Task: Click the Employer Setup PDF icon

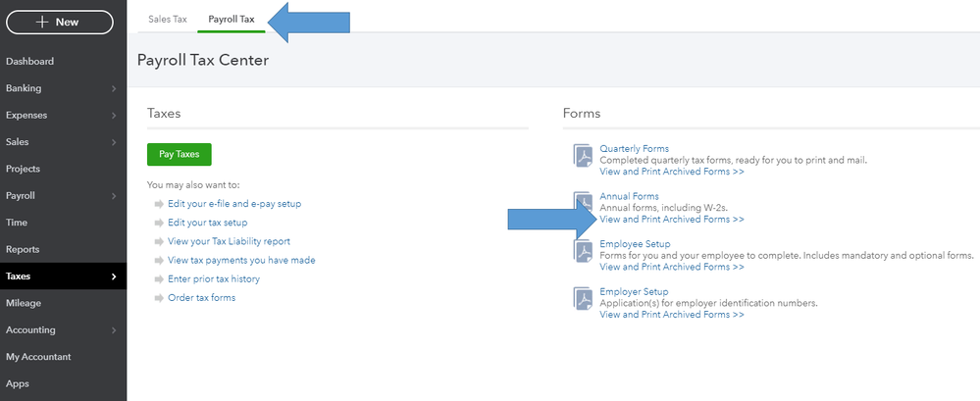Action: coord(584,298)
